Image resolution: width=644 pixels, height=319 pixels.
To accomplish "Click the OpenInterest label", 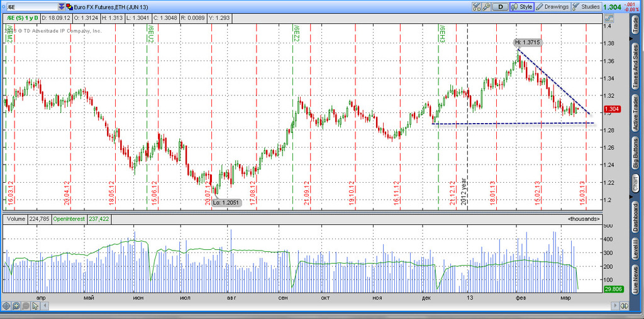I will [x=69, y=219].
